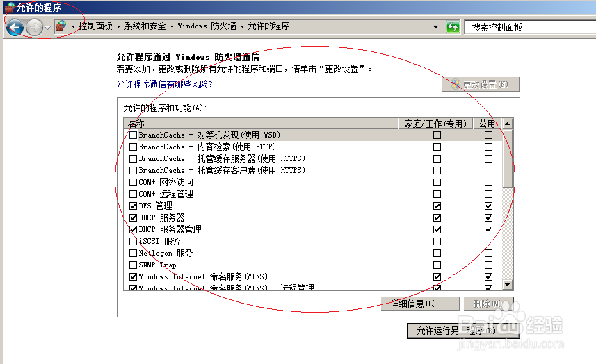Open the address bar history dropdown
The image size is (596, 364).
click(435, 27)
